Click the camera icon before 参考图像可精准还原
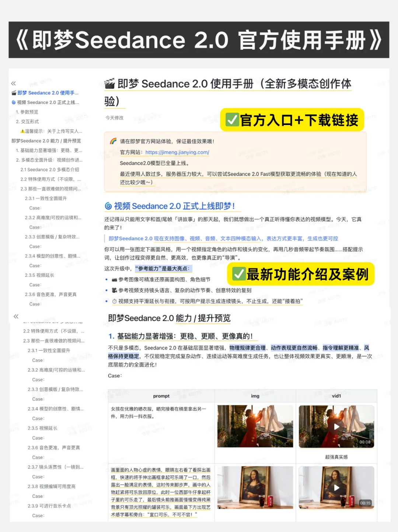 pos(115,279)
